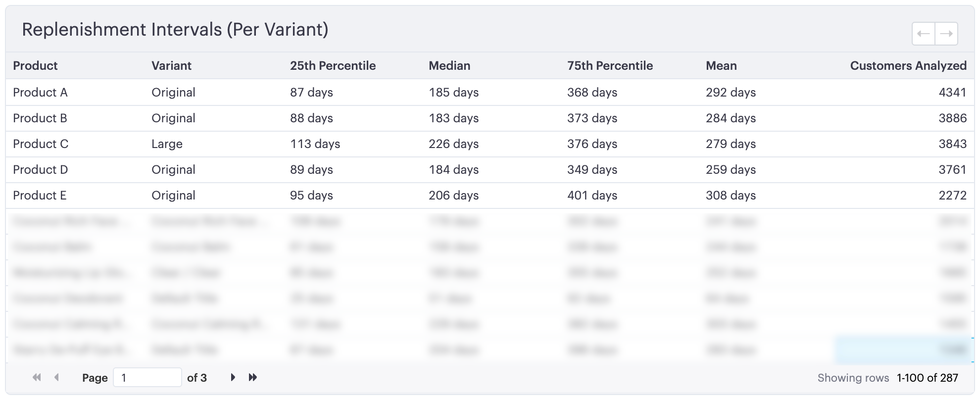Click the page number input field
980x400 pixels.
[x=147, y=377]
